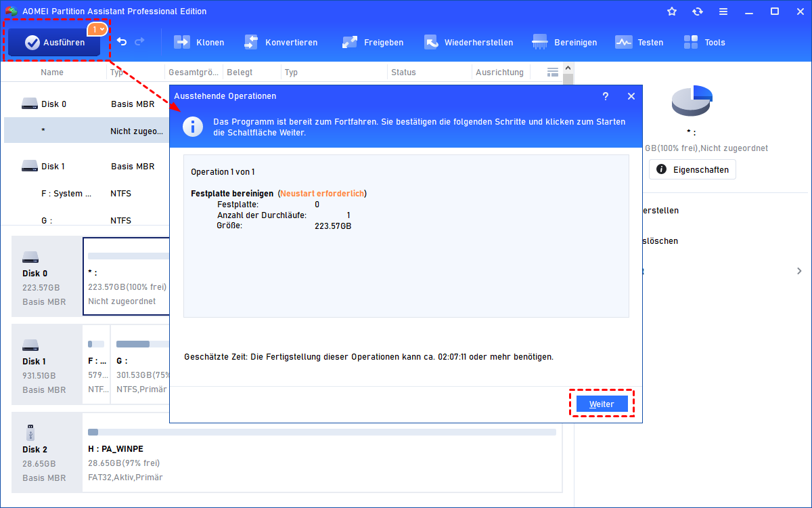Select the unallocated 223.57GB partition block
The width and height of the screenshot is (812, 508).
[x=127, y=276]
